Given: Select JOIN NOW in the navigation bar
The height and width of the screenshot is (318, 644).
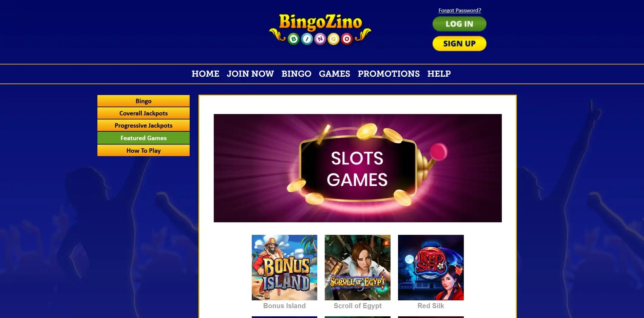Looking at the screenshot, I should (x=250, y=74).
